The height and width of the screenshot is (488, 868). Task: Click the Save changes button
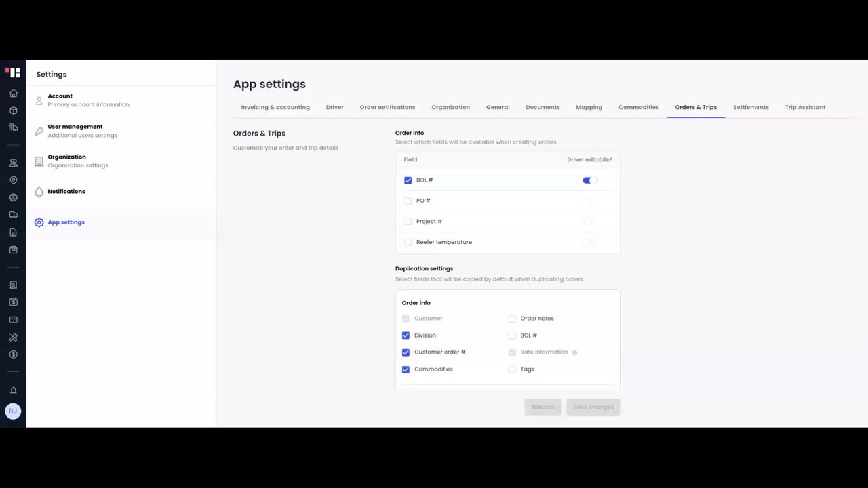(593, 407)
